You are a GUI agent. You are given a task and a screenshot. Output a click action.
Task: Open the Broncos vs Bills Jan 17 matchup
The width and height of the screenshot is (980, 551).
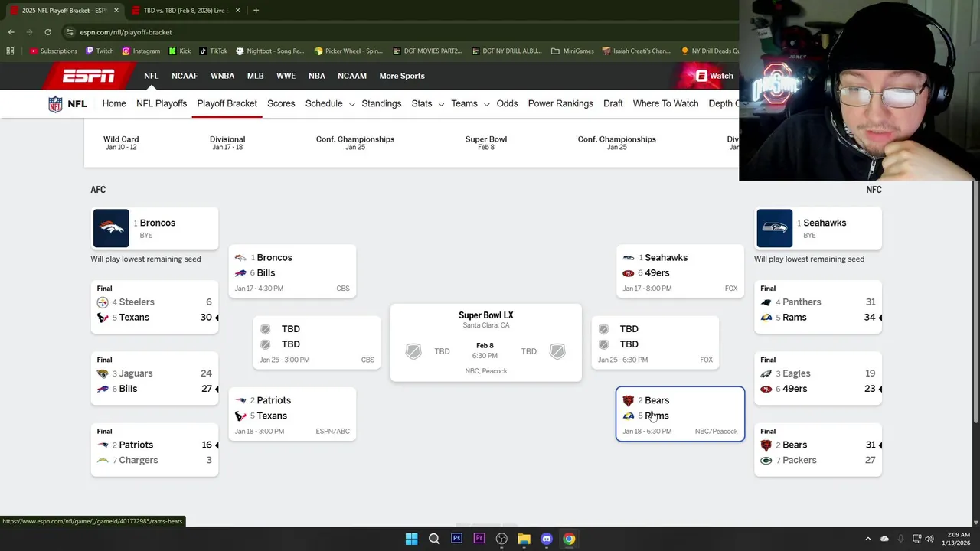pyautogui.click(x=292, y=271)
